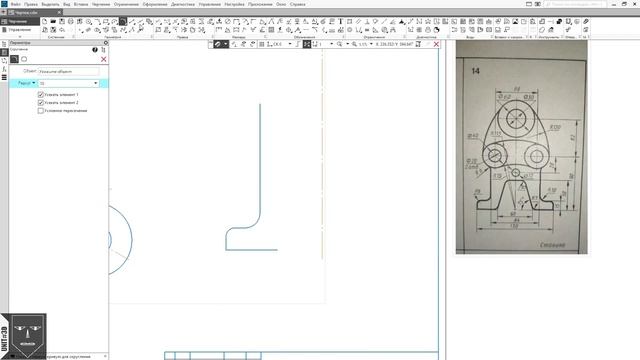Image resolution: width=640 pixels, height=360 pixels.
Task: Cancel the fillet command with red X
Action: (104, 59)
